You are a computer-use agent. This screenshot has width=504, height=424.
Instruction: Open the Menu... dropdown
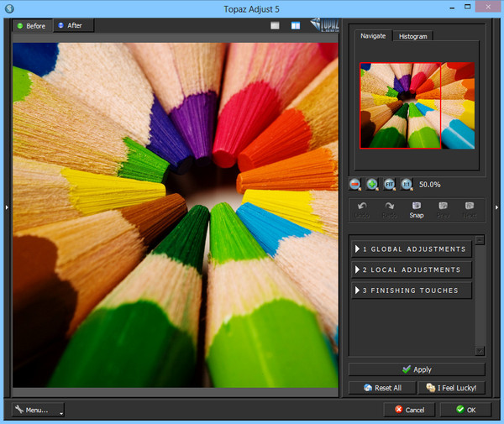tap(39, 410)
